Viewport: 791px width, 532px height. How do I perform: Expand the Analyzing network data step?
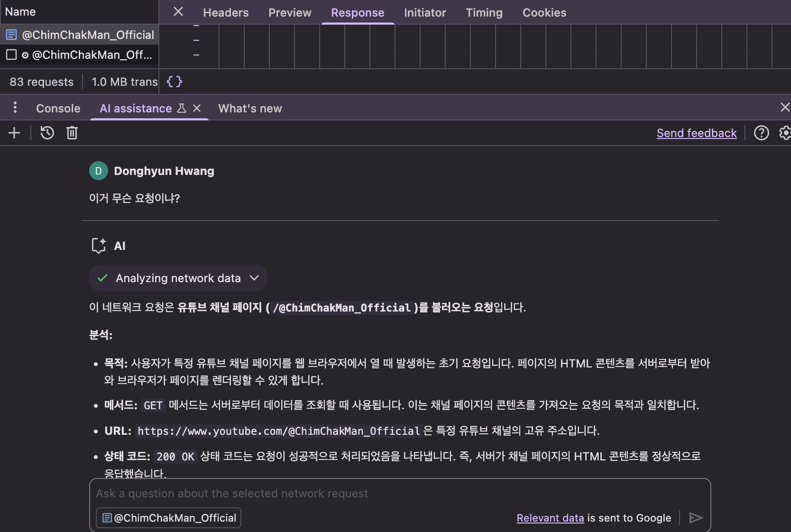[178, 278]
